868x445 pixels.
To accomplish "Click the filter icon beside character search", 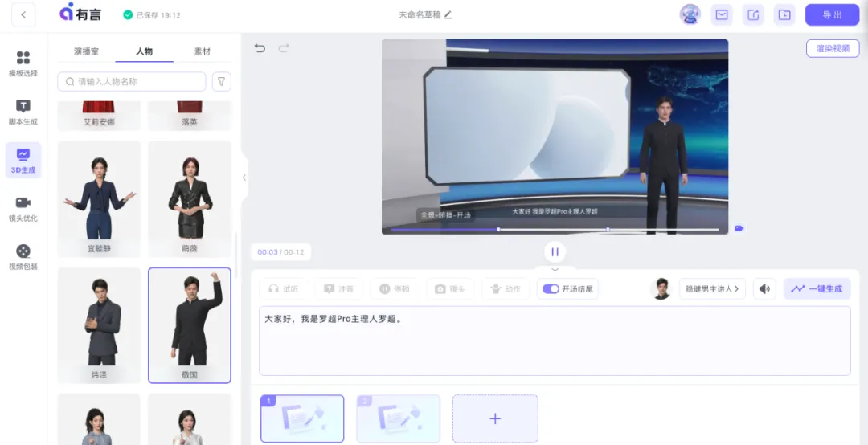I will tap(221, 81).
